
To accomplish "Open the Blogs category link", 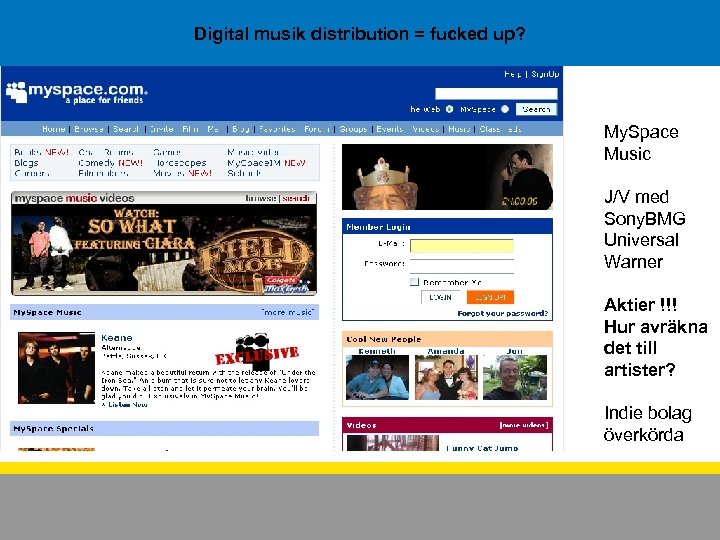I will click(26, 163).
